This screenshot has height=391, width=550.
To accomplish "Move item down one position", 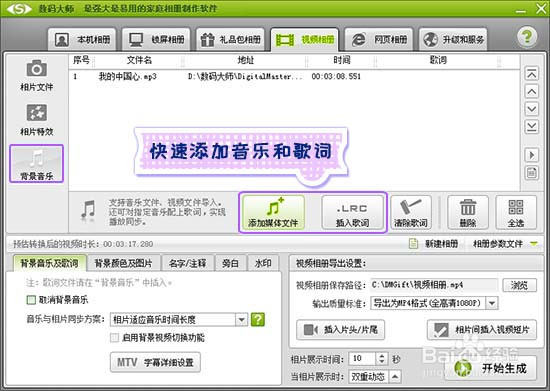I will 532,109.
